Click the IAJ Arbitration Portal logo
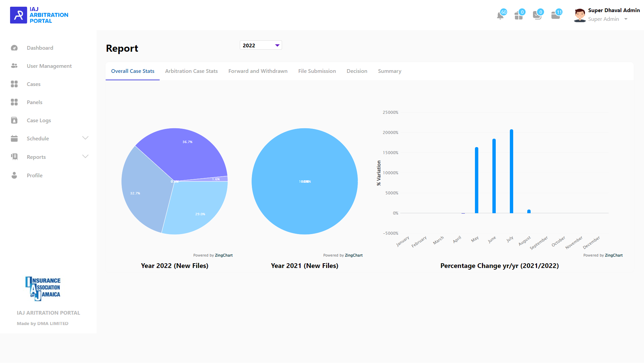This screenshot has height=363, width=644. click(39, 15)
